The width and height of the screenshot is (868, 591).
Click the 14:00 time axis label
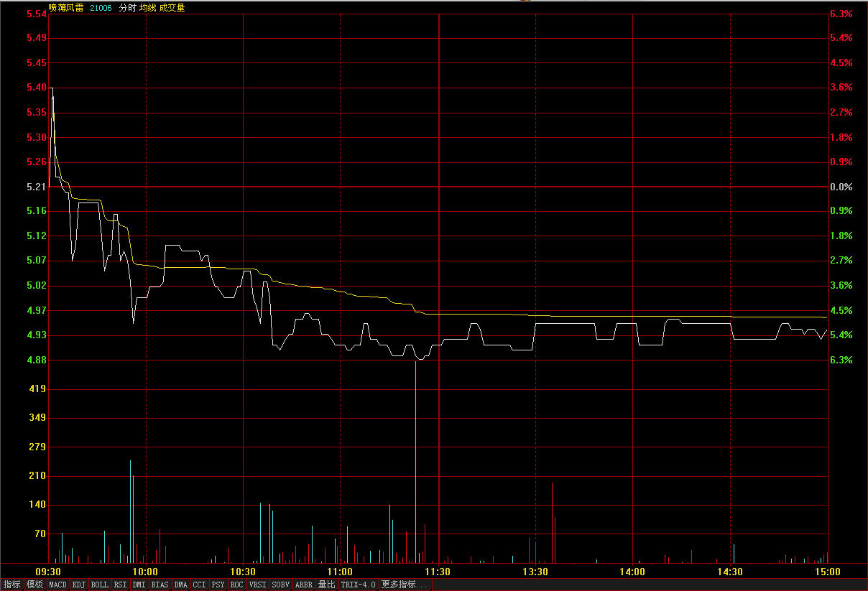coord(633,572)
